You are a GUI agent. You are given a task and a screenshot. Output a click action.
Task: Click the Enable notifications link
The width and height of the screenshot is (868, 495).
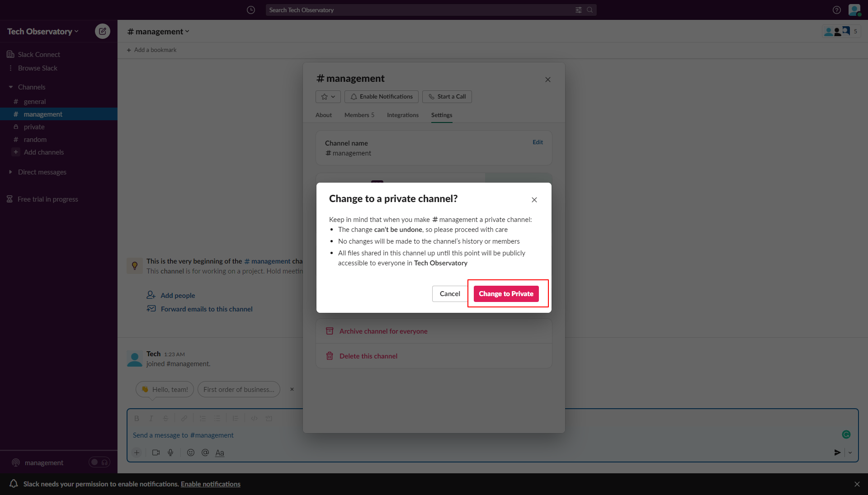(211, 484)
